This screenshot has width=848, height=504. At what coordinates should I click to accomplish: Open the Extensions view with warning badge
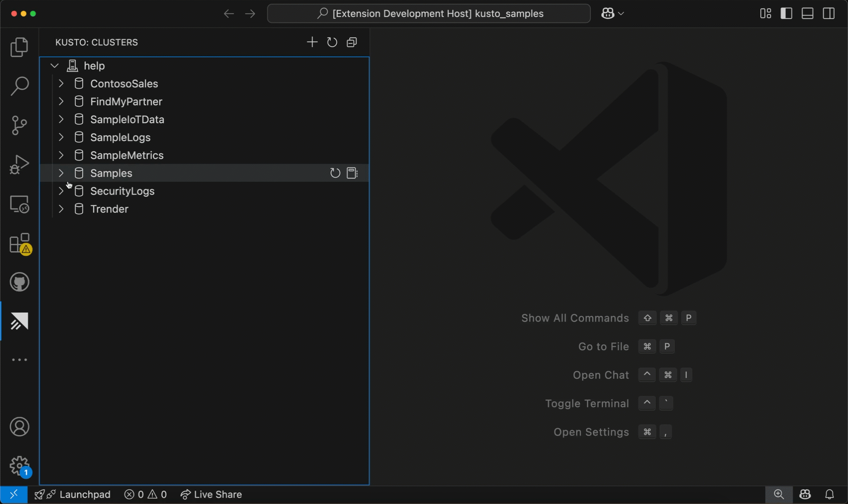click(x=19, y=244)
